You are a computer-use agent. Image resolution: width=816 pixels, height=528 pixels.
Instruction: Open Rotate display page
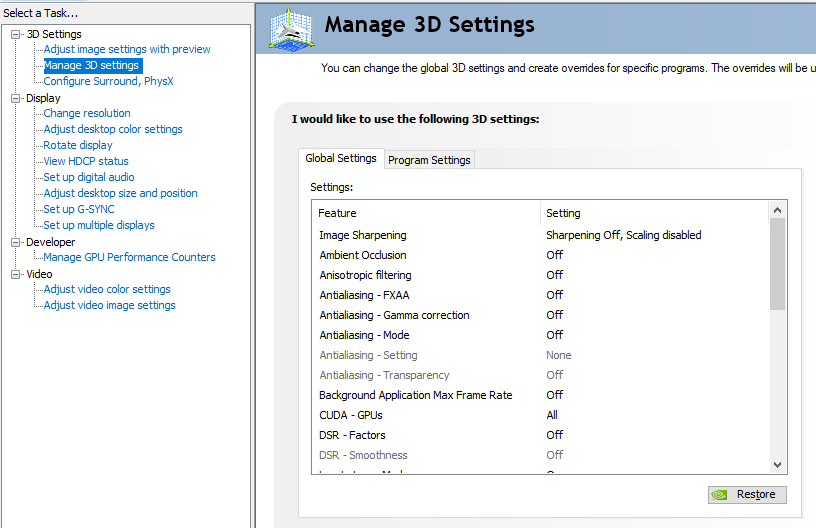[78, 145]
